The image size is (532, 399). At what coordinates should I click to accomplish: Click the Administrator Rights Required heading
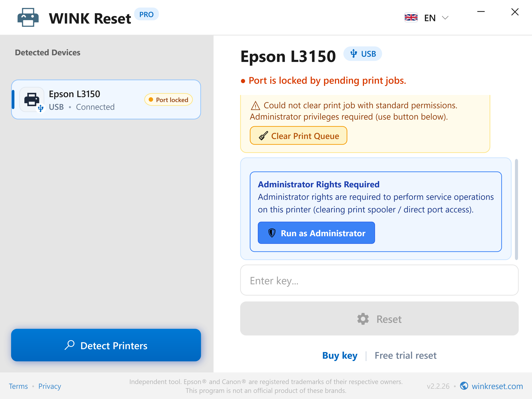tap(319, 184)
